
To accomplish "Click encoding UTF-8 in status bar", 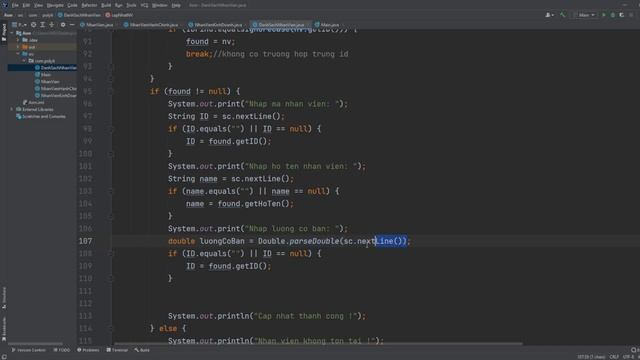I will [628, 357].
